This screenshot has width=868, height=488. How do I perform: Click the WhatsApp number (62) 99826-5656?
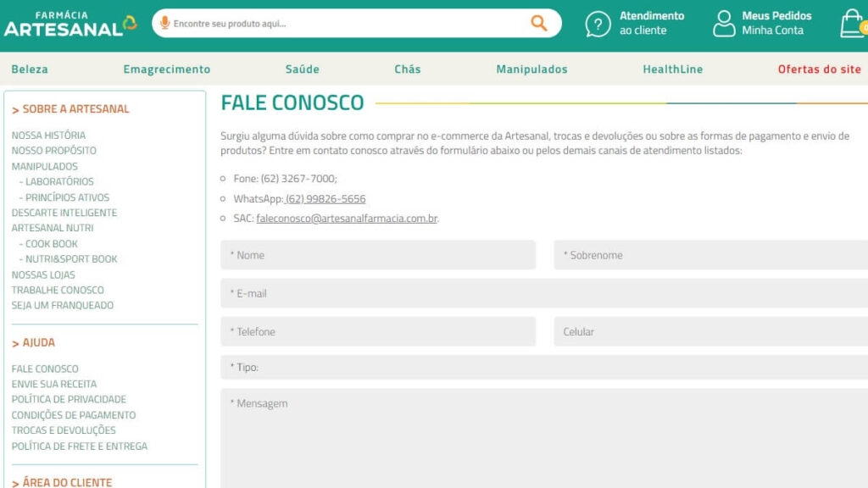point(325,198)
